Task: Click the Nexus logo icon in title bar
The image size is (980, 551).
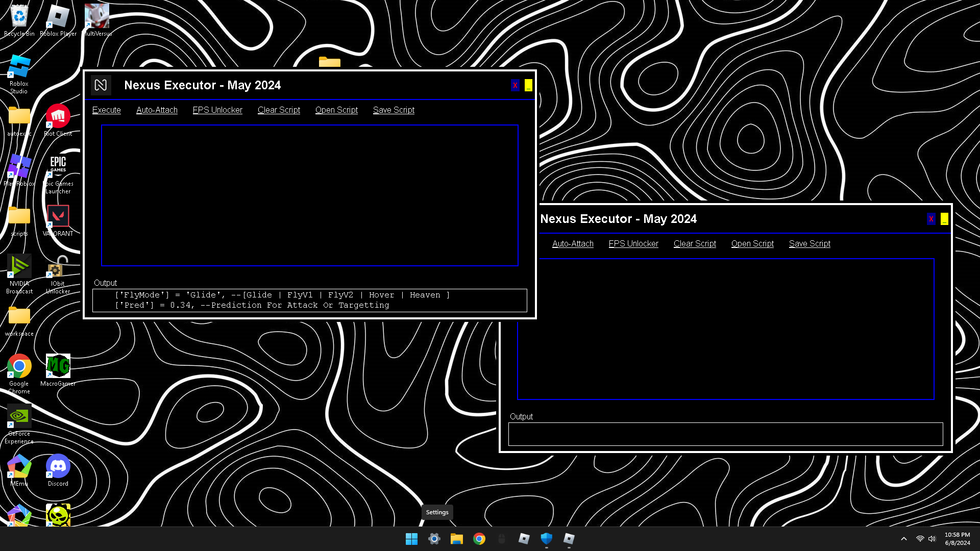Action: [x=101, y=85]
